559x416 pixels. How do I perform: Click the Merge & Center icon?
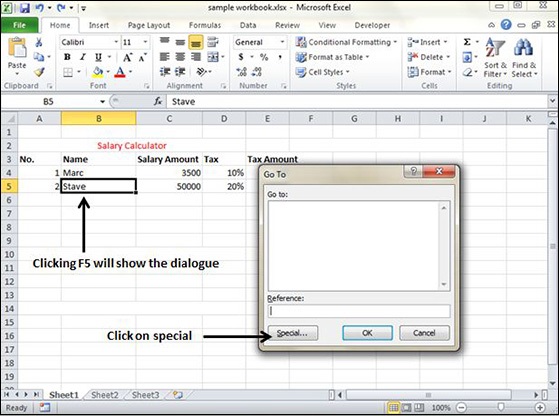point(213,57)
